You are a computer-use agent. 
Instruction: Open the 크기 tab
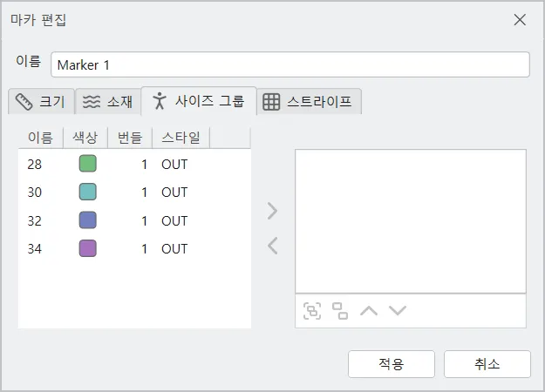tap(40, 101)
